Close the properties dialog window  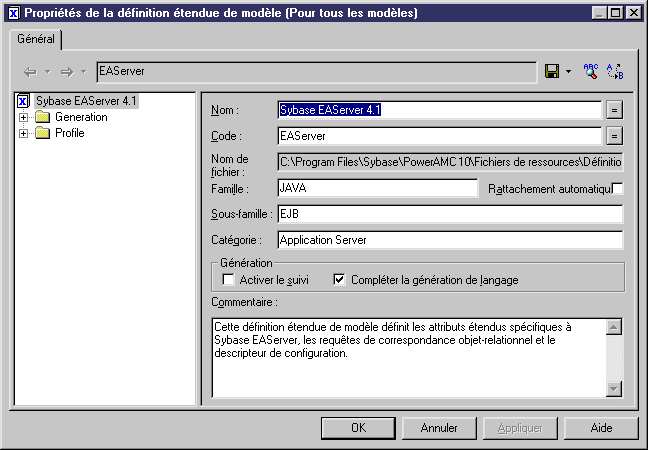(x=633, y=13)
